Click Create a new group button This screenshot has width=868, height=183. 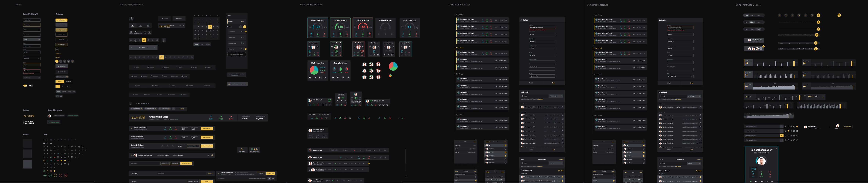[237, 54]
